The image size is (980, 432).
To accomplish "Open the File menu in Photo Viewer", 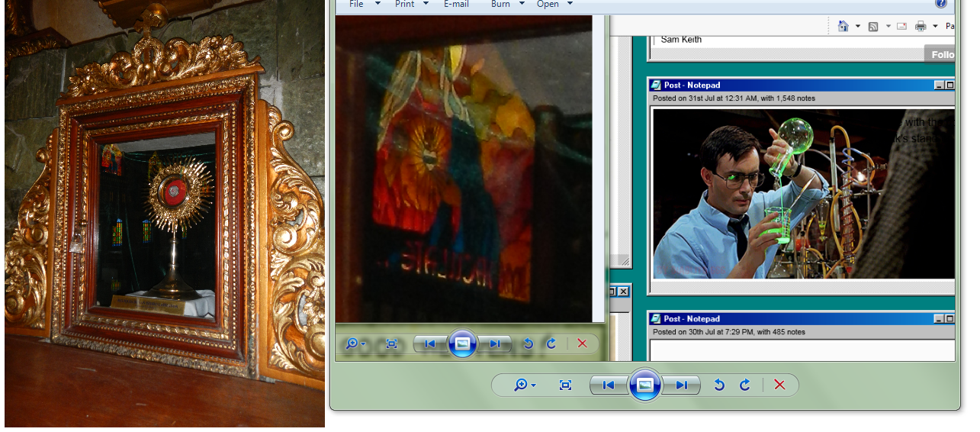I will click(356, 4).
